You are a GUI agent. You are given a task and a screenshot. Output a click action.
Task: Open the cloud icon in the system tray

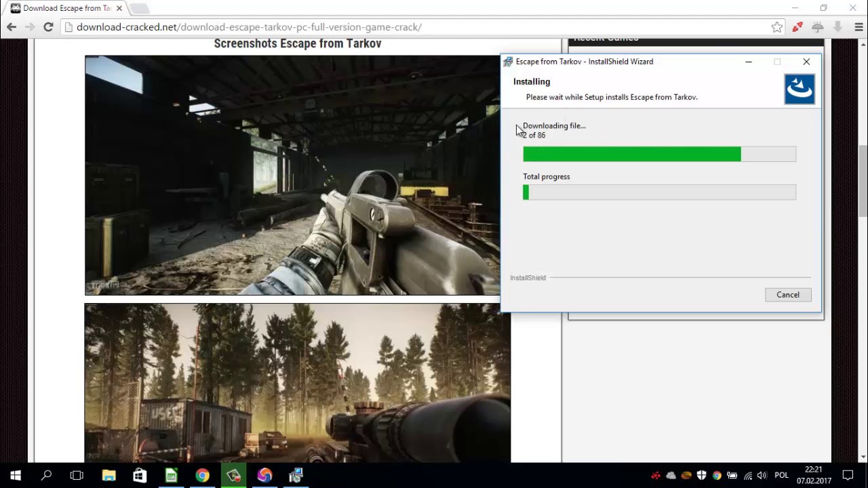click(671, 476)
